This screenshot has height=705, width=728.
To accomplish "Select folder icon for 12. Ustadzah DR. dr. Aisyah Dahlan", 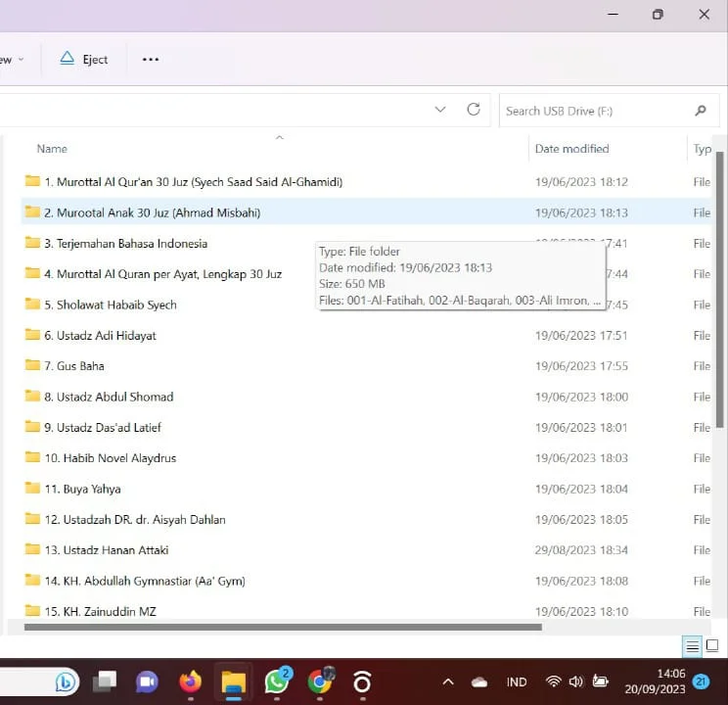I will tap(32, 518).
